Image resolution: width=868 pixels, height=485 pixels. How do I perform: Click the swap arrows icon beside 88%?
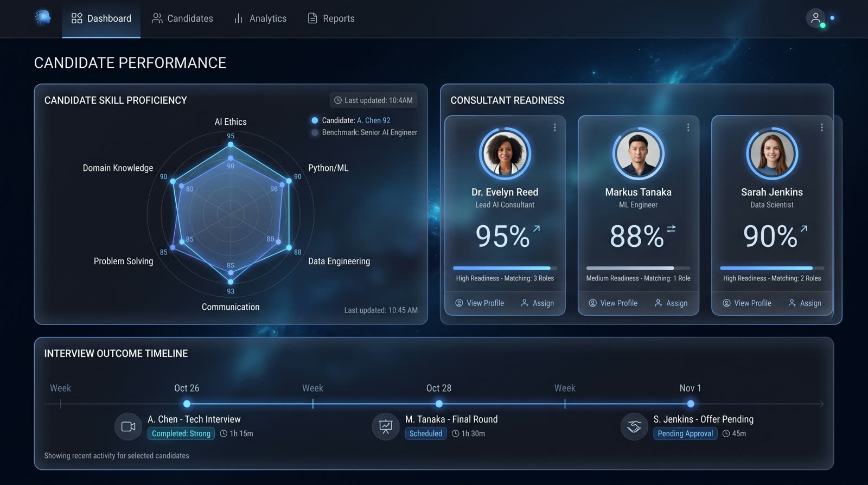coord(671,228)
